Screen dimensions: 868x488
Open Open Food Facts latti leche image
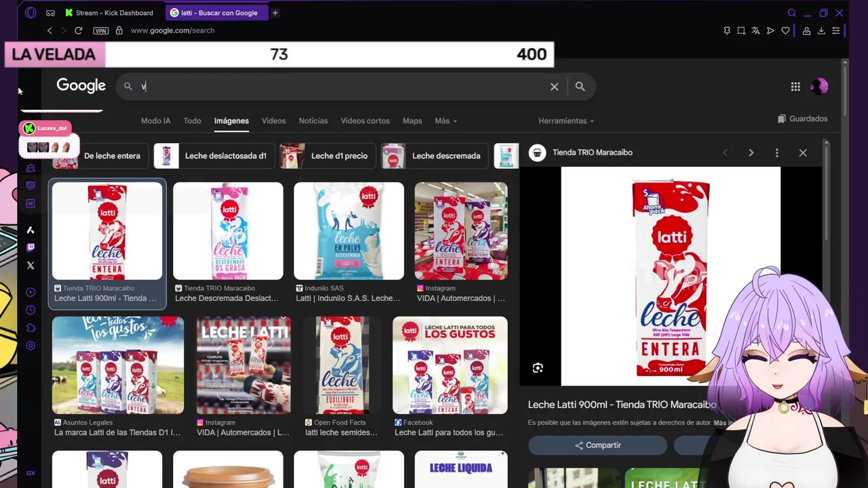(x=342, y=365)
